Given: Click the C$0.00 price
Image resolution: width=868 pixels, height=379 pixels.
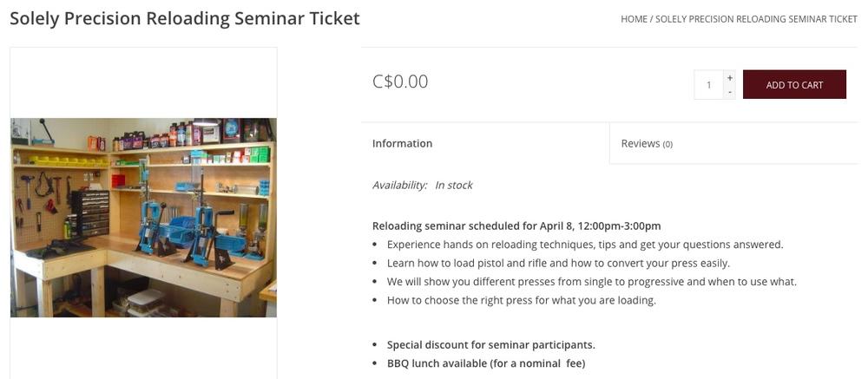Looking at the screenshot, I should (400, 82).
